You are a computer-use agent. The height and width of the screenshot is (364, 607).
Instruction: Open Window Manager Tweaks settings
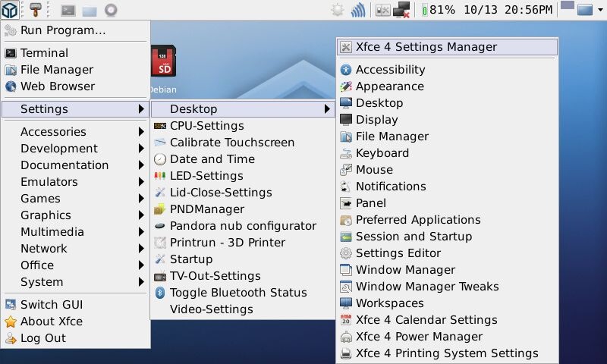(x=447, y=287)
